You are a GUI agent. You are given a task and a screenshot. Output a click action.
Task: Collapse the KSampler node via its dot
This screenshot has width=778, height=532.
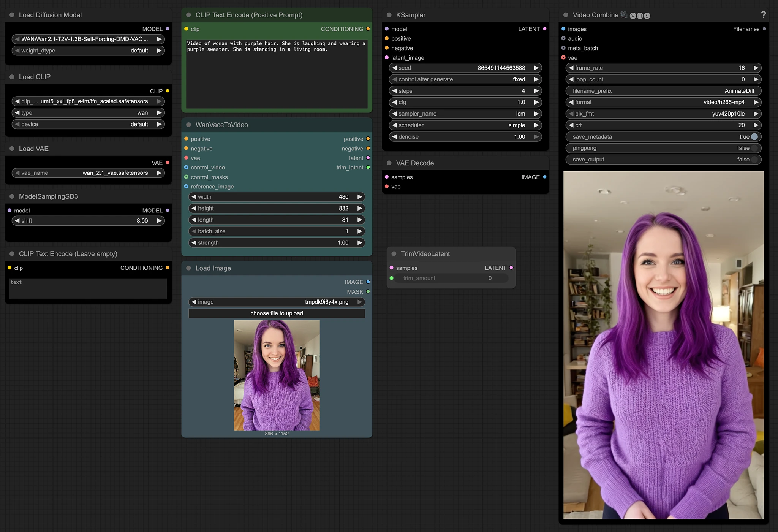click(389, 15)
